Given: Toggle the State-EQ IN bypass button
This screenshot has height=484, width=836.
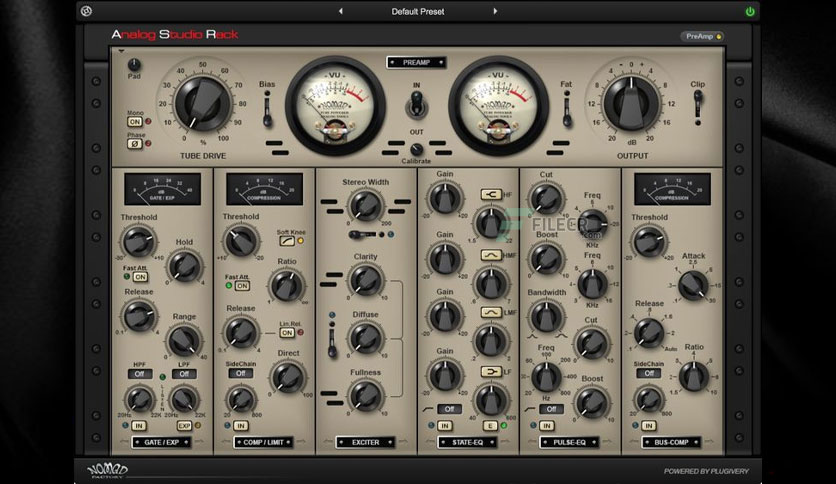Looking at the screenshot, I should [x=445, y=426].
